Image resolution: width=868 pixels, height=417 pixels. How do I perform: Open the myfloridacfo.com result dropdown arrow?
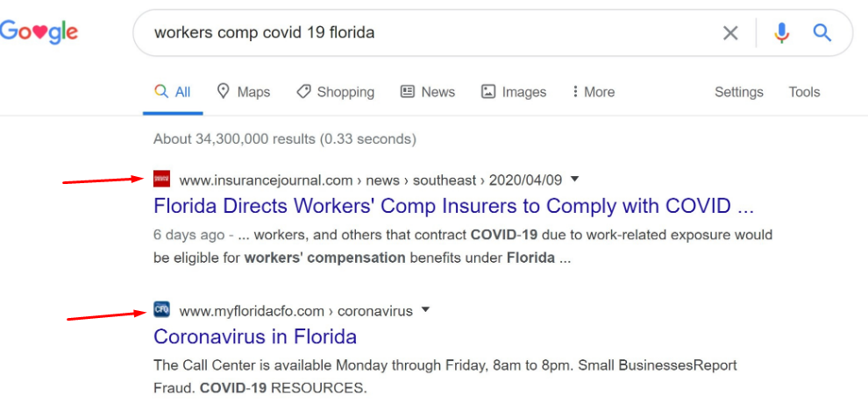click(x=426, y=309)
